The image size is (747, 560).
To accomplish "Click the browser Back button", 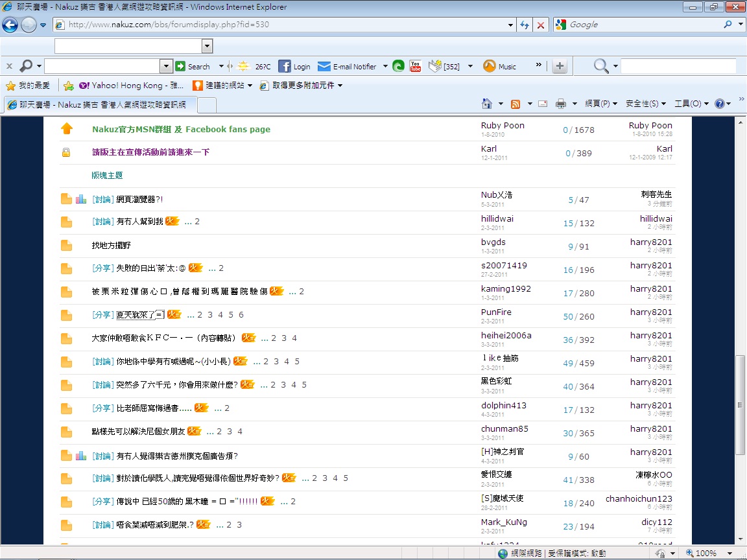I will tap(10, 25).
